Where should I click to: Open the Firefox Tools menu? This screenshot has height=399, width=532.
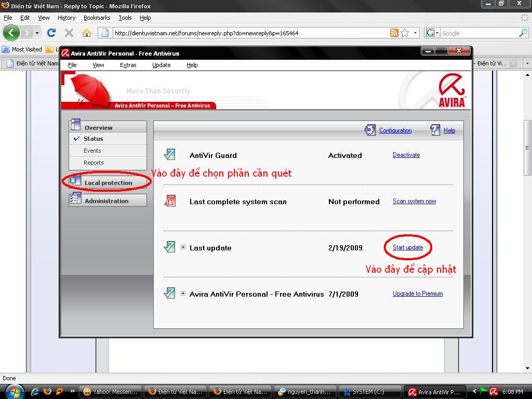click(125, 18)
